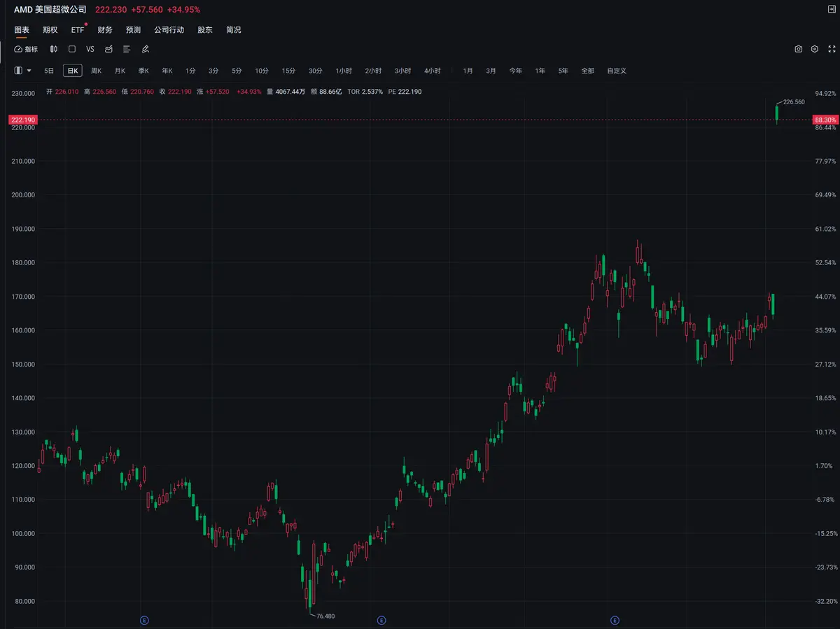Click the 76.480 low price annotation
The image size is (840, 629).
click(325, 616)
